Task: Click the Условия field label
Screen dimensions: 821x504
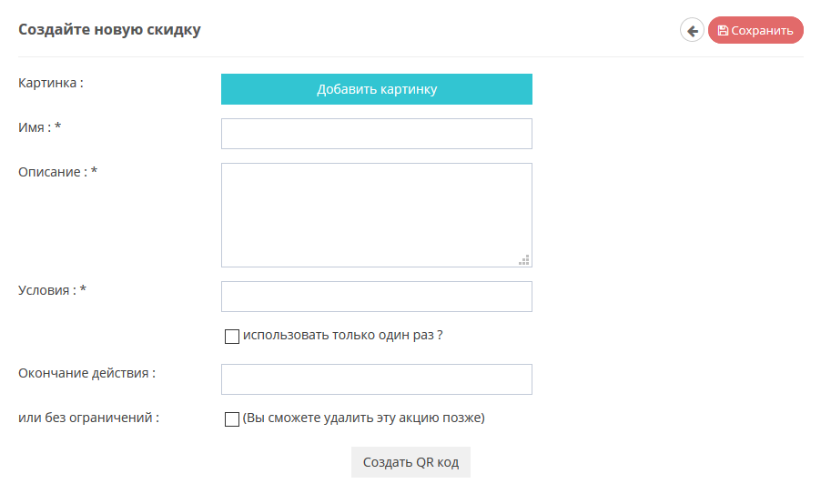Action: [52, 290]
